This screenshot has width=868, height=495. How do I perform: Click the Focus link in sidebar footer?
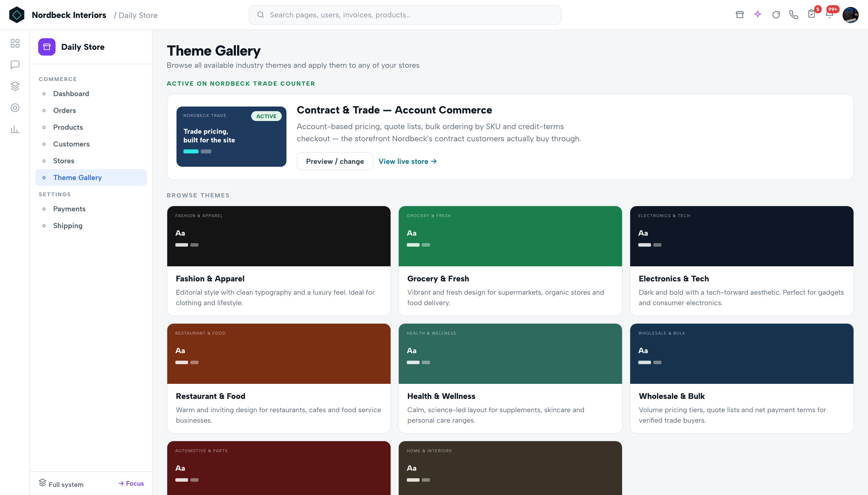coord(131,483)
